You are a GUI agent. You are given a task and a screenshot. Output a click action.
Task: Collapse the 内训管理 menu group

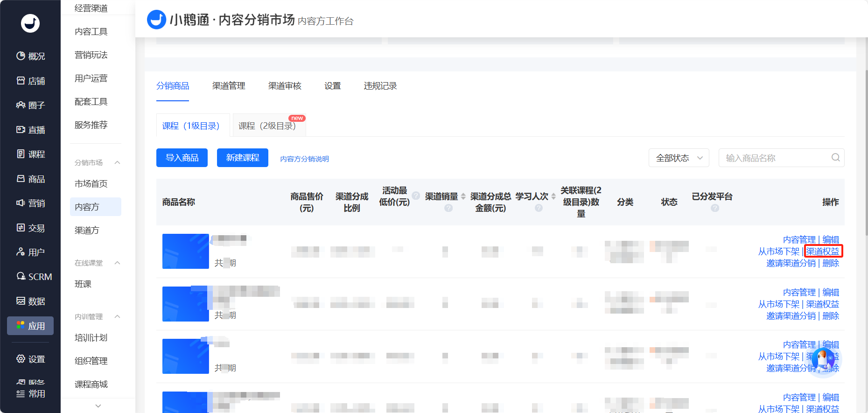[x=118, y=316]
